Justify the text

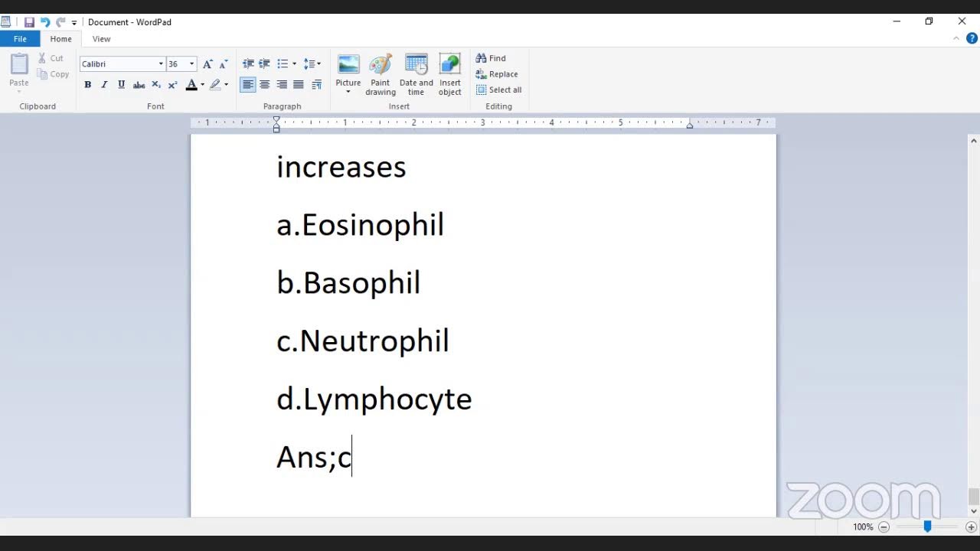[299, 85]
